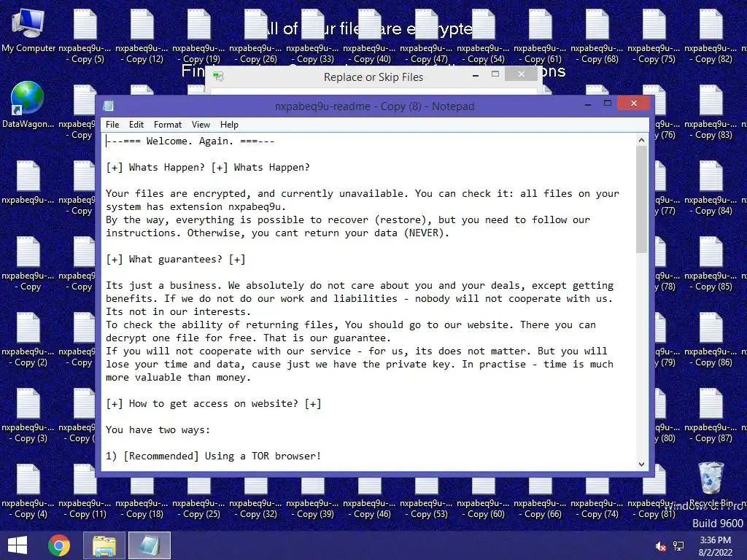This screenshot has height=560, width=747.
Task: Select the file icon labeled Copy (11)
Action: click(85, 491)
